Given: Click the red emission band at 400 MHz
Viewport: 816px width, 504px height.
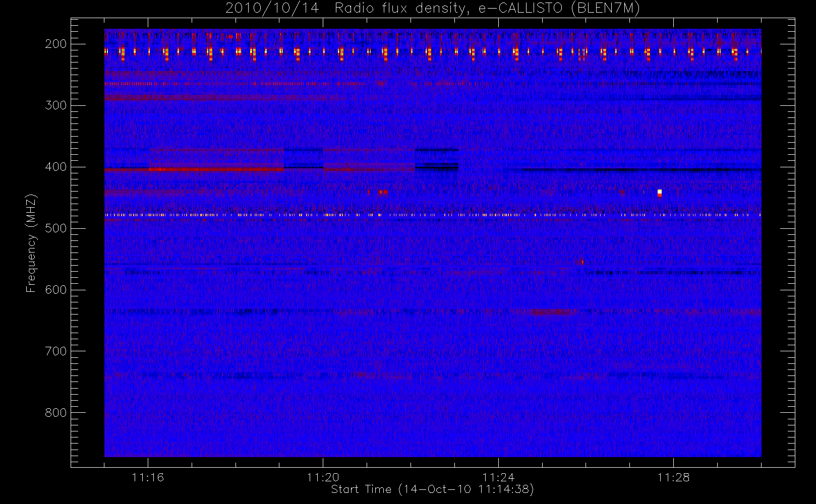Looking at the screenshot, I should click(217, 170).
